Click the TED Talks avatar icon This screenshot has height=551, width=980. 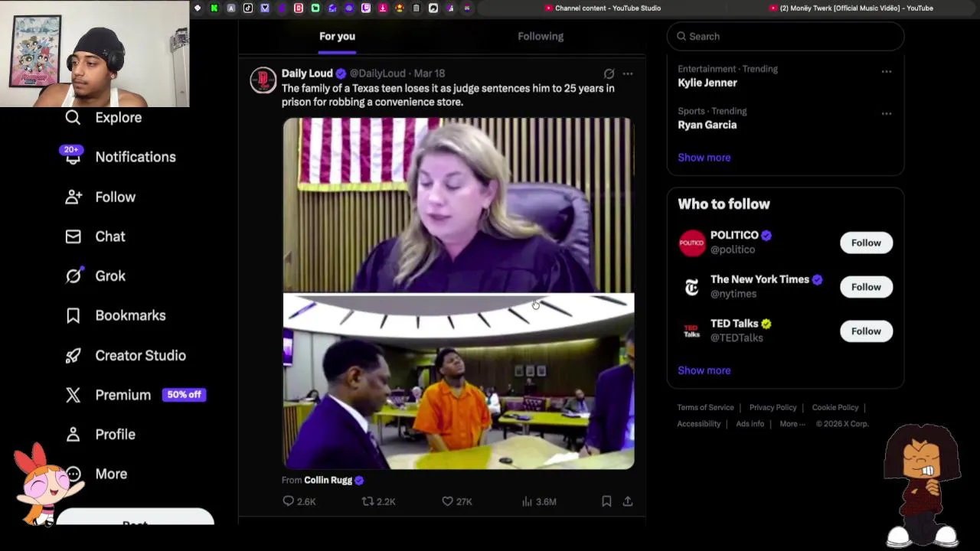click(691, 331)
